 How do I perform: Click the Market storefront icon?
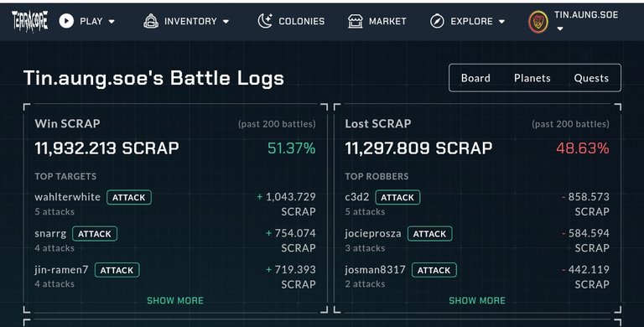356,21
